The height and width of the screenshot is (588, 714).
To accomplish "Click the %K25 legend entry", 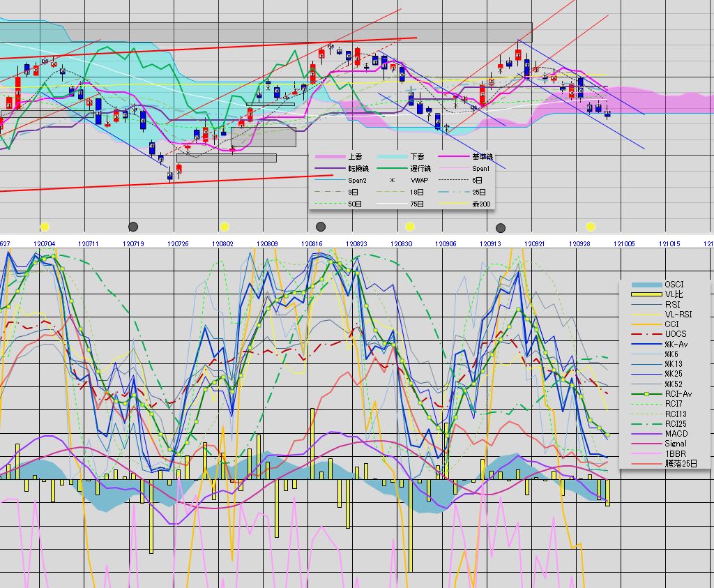I will pos(674,374).
